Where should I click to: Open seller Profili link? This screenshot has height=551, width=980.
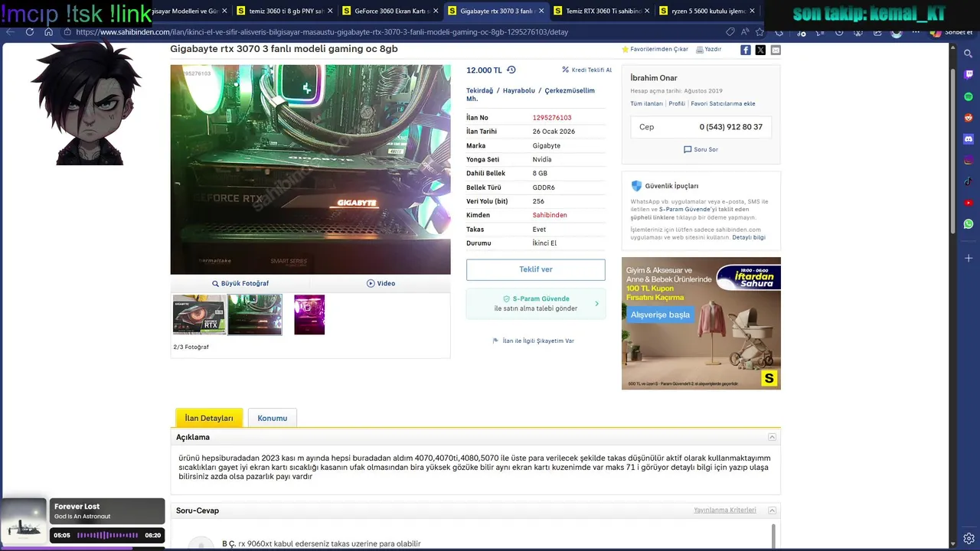tap(677, 103)
